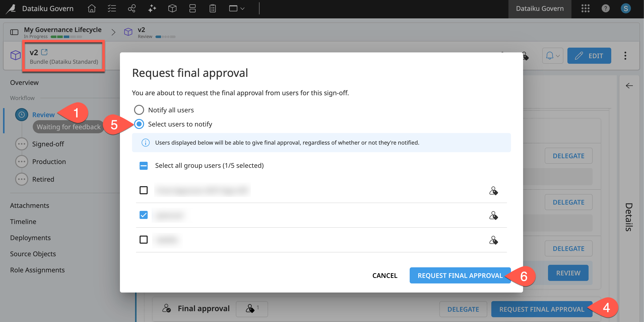Click the sparkles icon in the top toolbar
Screen dimensions: 644x322
pos(152,8)
